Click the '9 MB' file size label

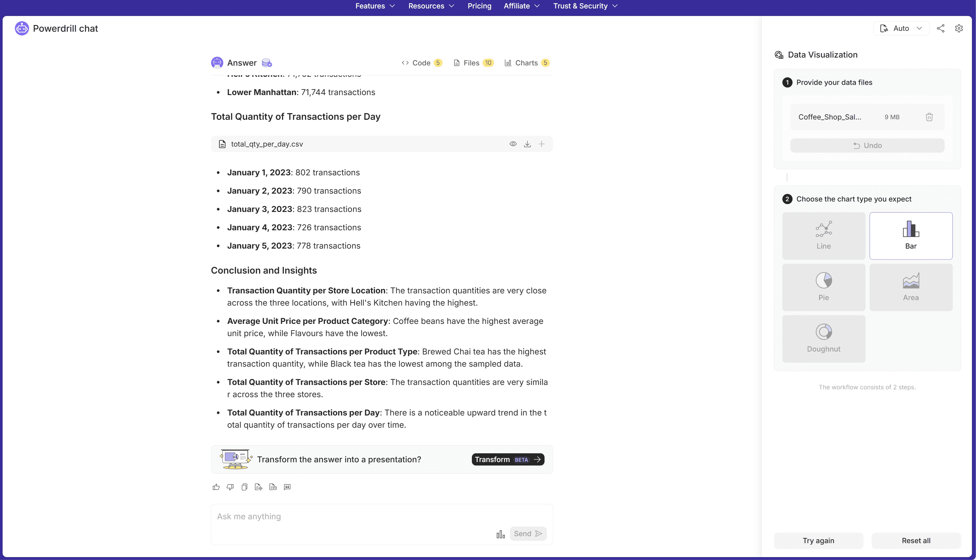[892, 117]
